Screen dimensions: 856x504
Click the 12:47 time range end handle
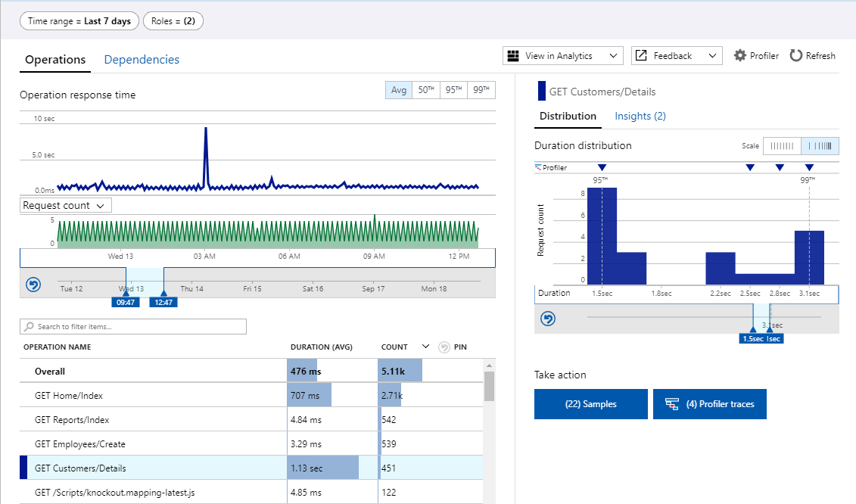point(163,302)
